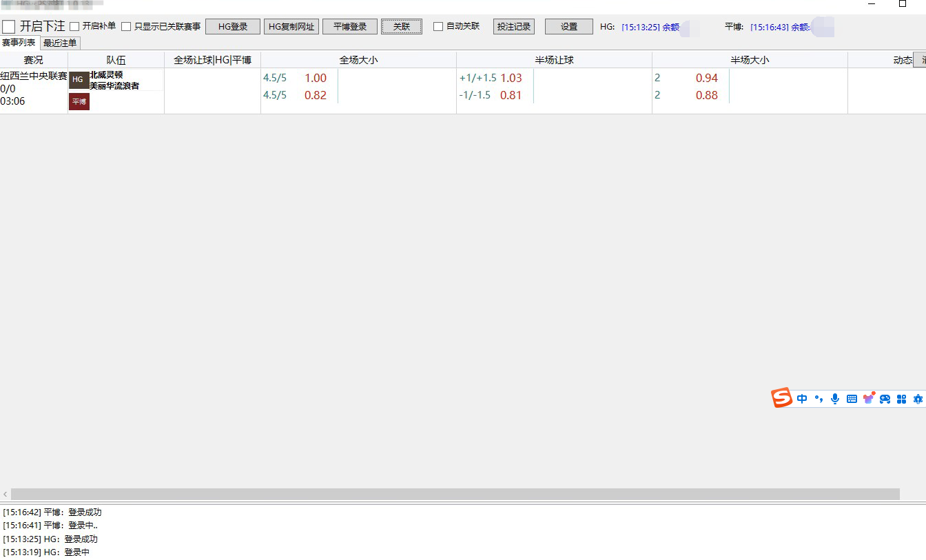Open 投注记录 betting records
The width and height of the screenshot is (926, 560).
pyautogui.click(x=514, y=27)
